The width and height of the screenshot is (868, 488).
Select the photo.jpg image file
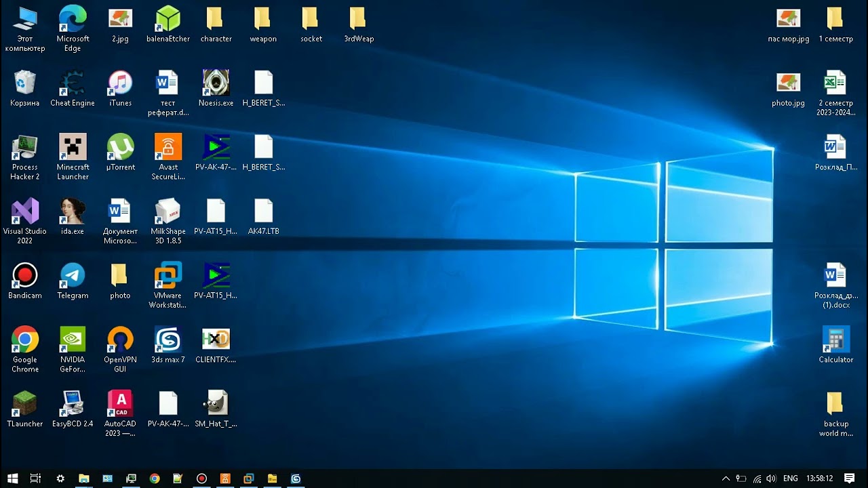click(788, 89)
